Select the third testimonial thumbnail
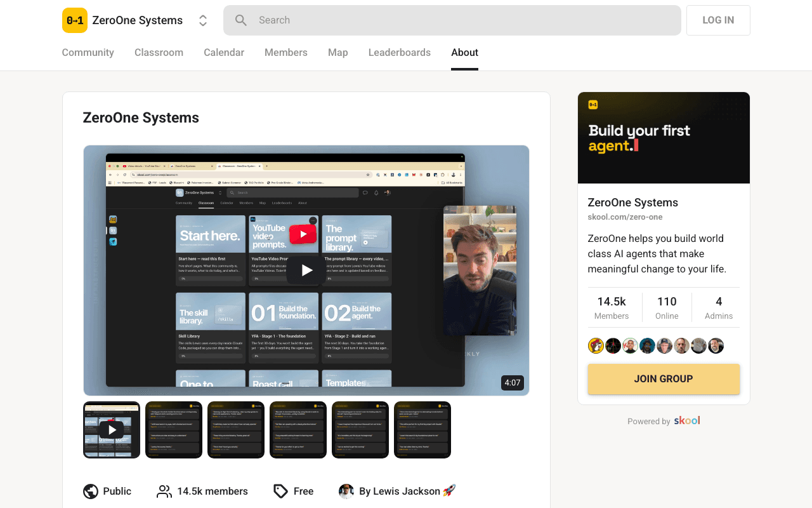812x508 pixels. 236,430
